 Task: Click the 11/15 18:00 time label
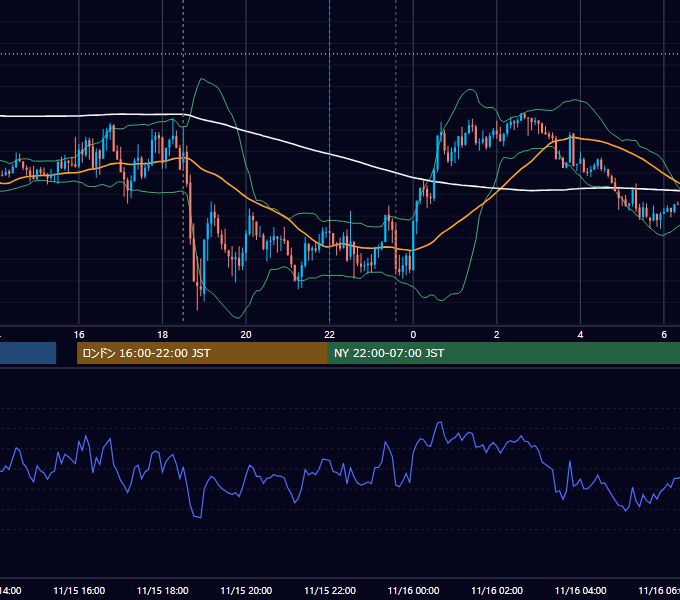[163, 590]
